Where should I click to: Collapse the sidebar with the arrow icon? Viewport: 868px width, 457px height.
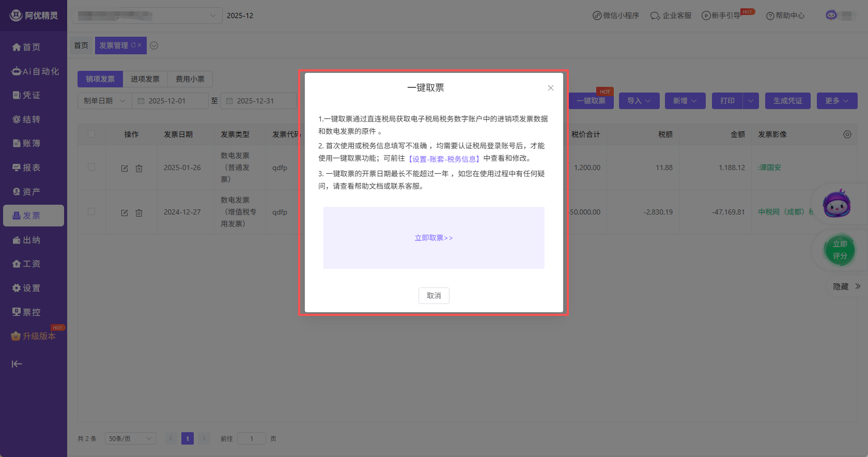(17, 364)
